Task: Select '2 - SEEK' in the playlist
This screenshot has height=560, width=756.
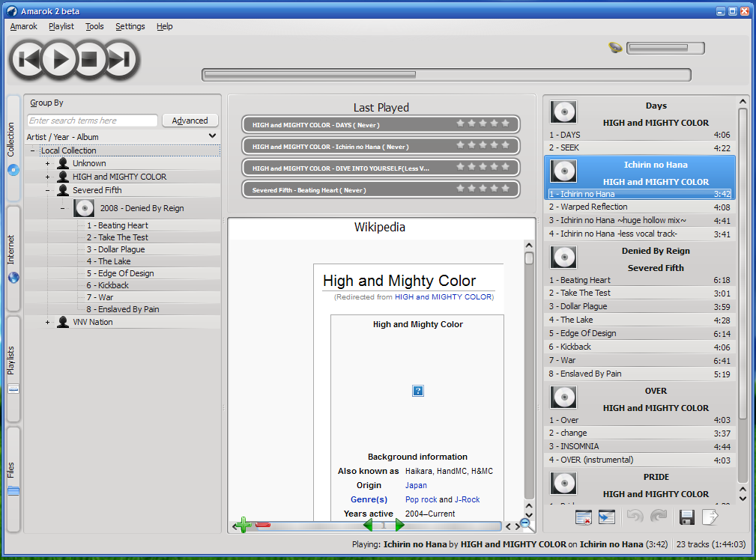Action: [640, 148]
